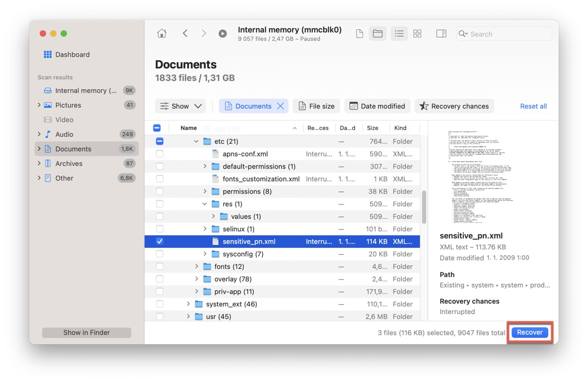
Task: Expand Other sidebar chevron
Action: 39,178
